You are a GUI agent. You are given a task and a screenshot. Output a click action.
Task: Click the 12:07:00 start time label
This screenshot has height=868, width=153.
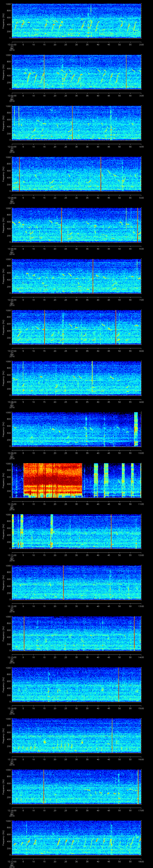pyautogui.click(x=12, y=351)
